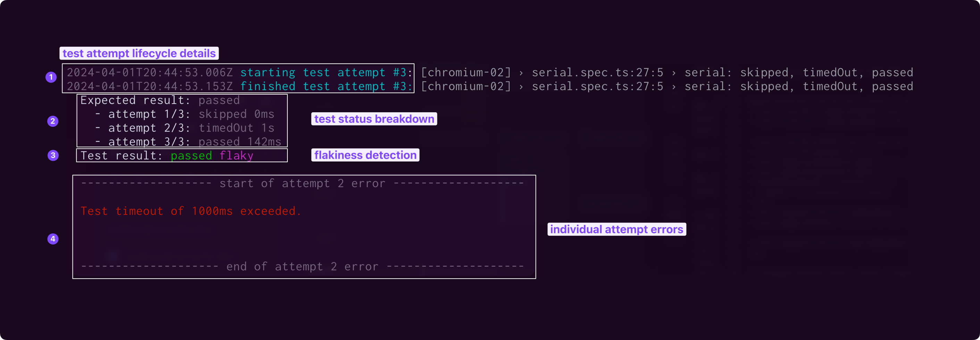Click the magenta 'flaky' status word
Viewport: 980px width, 340px height.
coord(236,156)
